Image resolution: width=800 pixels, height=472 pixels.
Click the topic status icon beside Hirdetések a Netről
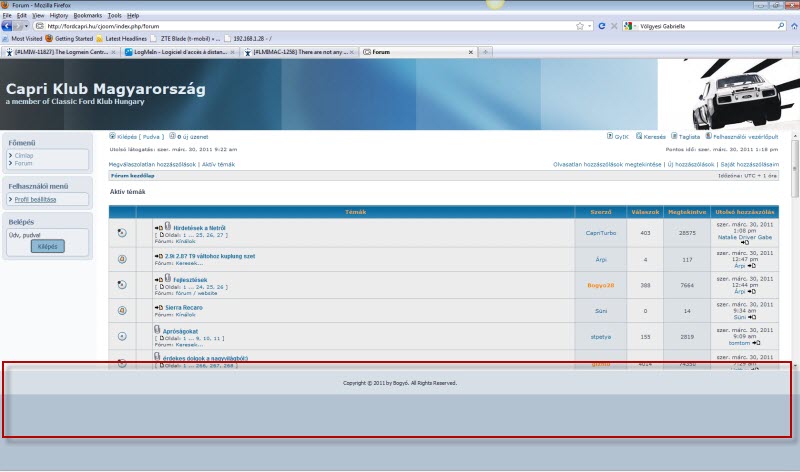tap(122, 233)
